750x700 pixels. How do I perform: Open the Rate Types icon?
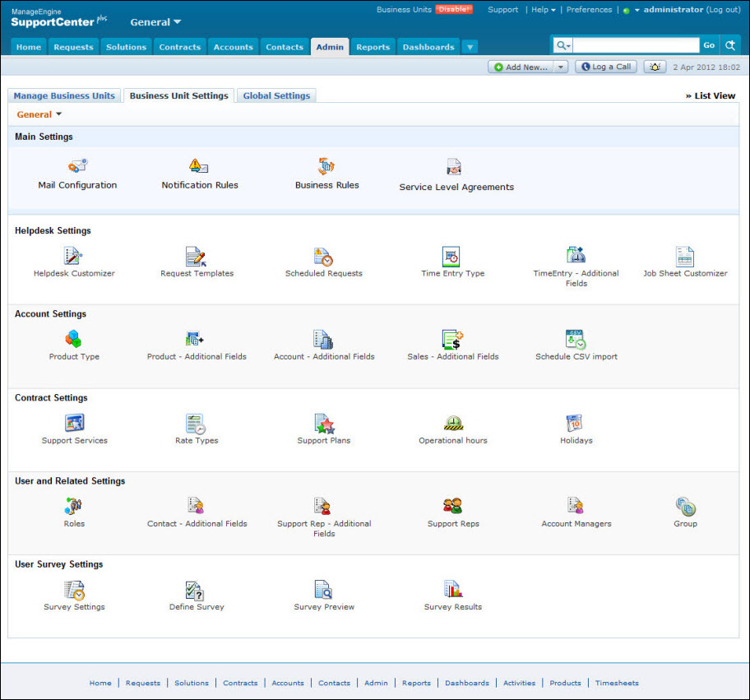tap(196, 424)
